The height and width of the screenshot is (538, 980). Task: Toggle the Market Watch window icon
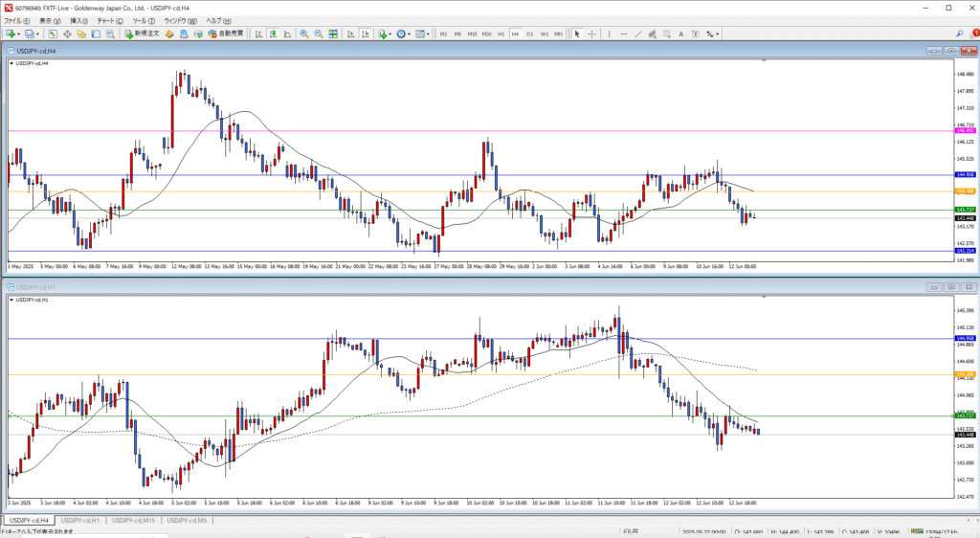(53, 34)
